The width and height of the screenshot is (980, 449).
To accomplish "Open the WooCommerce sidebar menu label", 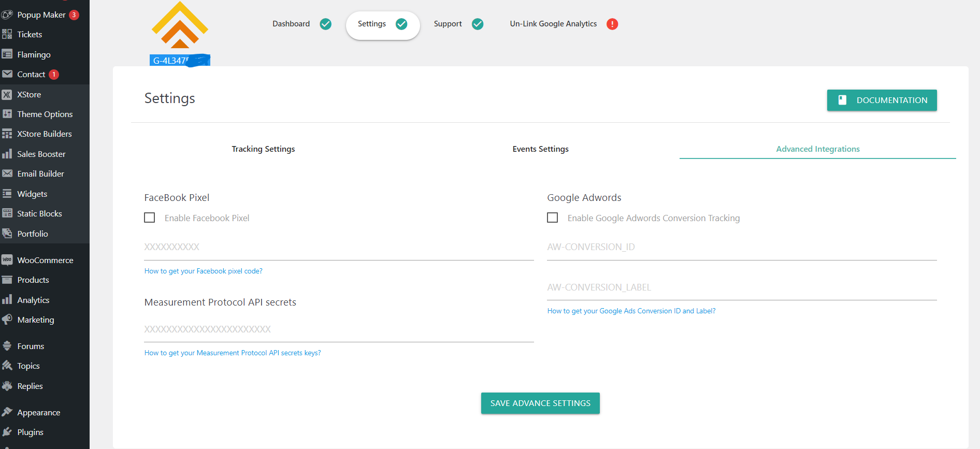I will [x=45, y=260].
